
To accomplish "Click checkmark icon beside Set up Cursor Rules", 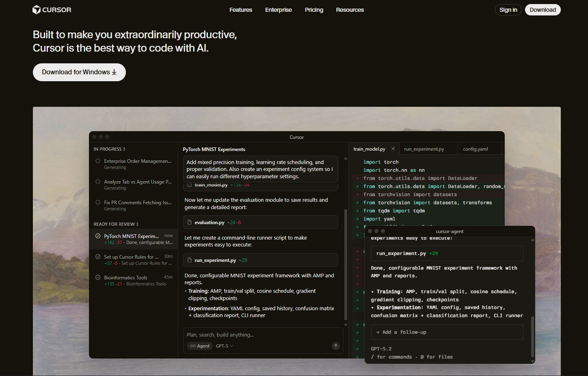I will 98,257.
